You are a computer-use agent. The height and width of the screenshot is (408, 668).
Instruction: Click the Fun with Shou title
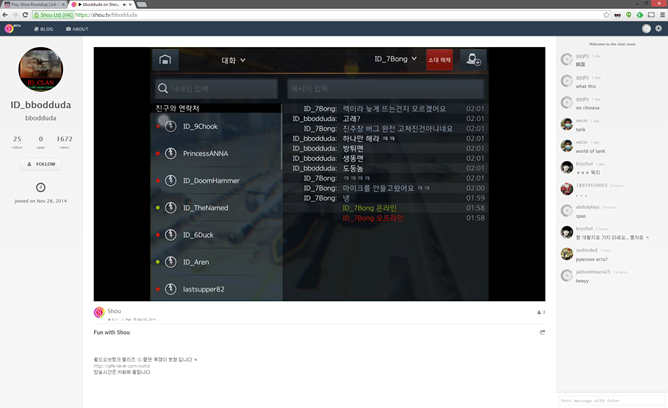[x=112, y=332]
